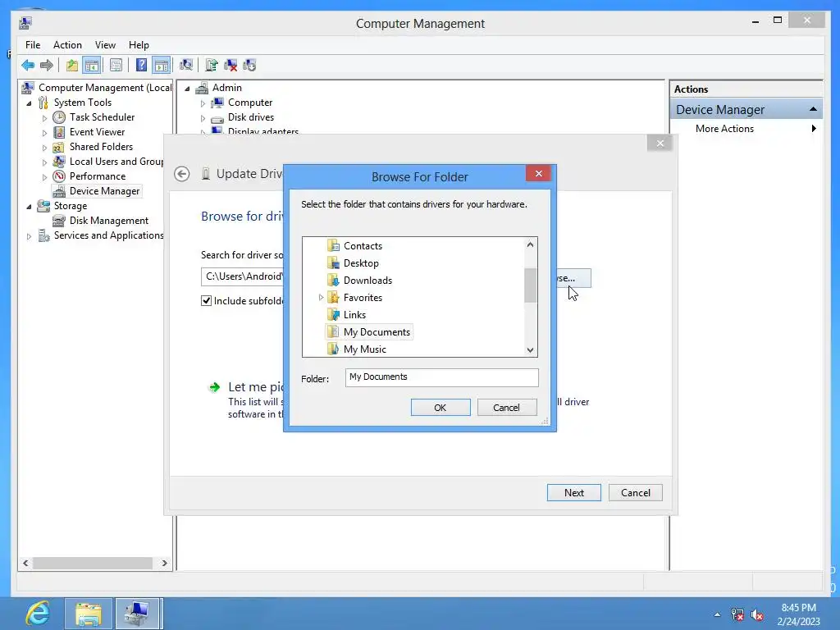The height and width of the screenshot is (630, 840).
Task: Open Help via blue question mark icon
Action: click(141, 66)
